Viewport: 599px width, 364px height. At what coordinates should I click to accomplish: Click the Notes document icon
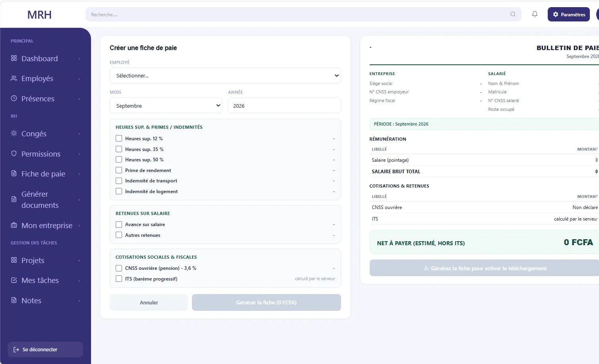pos(14,300)
